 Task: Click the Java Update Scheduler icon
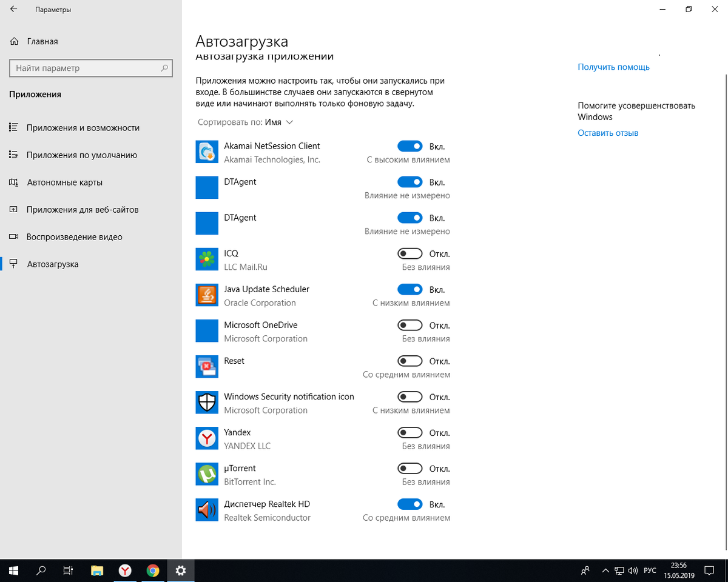(207, 295)
